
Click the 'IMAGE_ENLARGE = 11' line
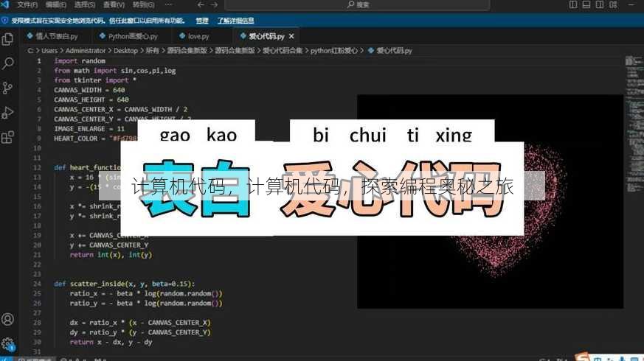tap(89, 129)
